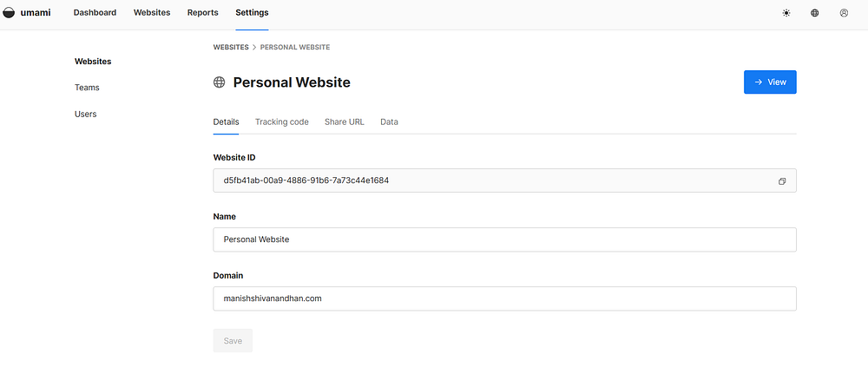Switch to the Tracking code tab

click(x=281, y=122)
